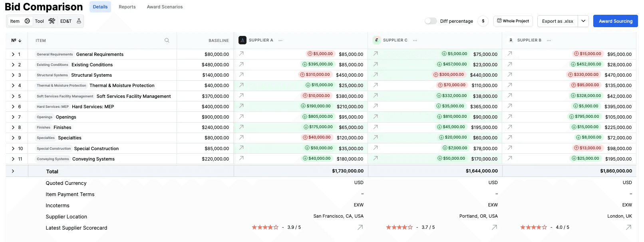This screenshot has width=644, height=242.
Task: Open Supplier C Soft Services bid arrow
Action: [x=376, y=95]
